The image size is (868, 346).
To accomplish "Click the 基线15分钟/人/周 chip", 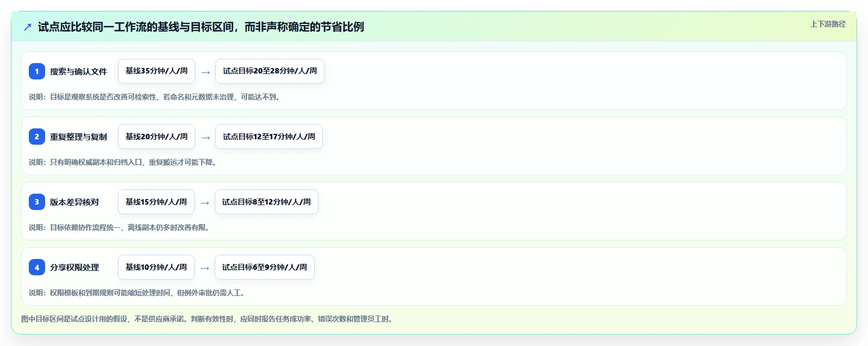I will point(156,202).
